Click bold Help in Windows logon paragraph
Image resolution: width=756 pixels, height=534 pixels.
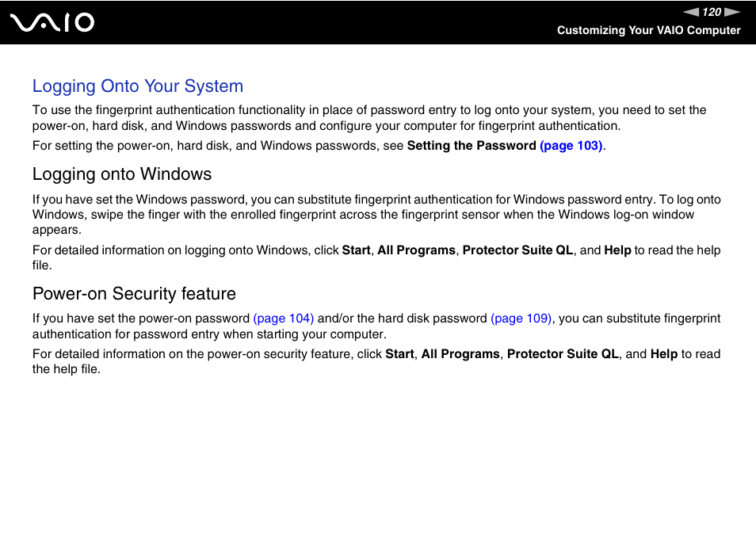click(x=617, y=250)
